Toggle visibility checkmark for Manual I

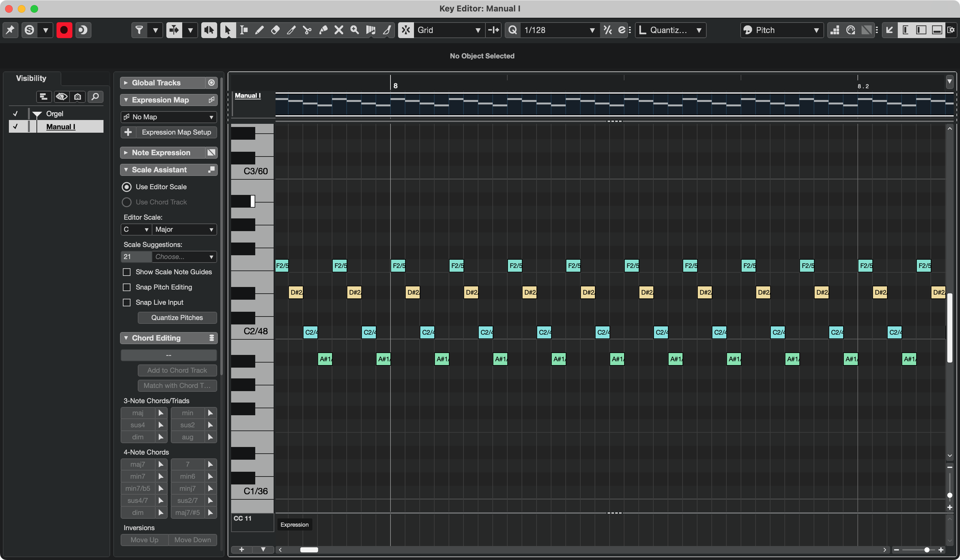[x=15, y=126]
